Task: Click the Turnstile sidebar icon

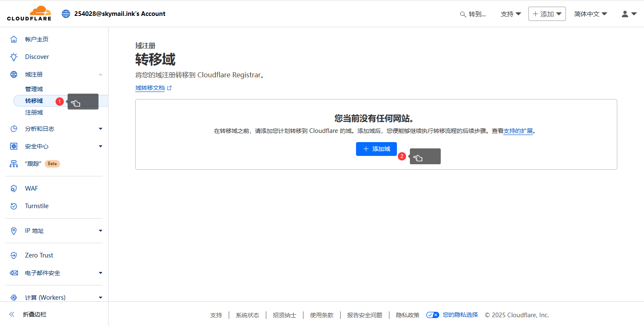Action: (14, 206)
